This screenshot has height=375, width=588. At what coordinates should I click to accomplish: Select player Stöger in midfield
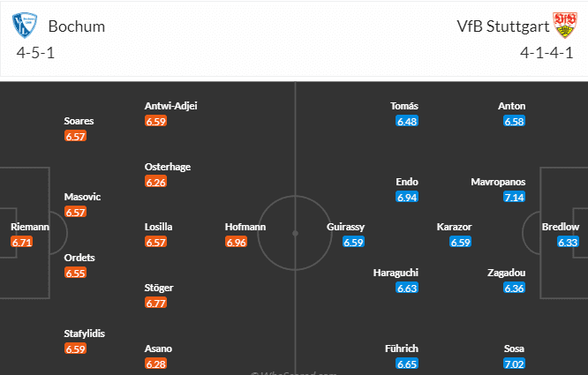click(159, 287)
